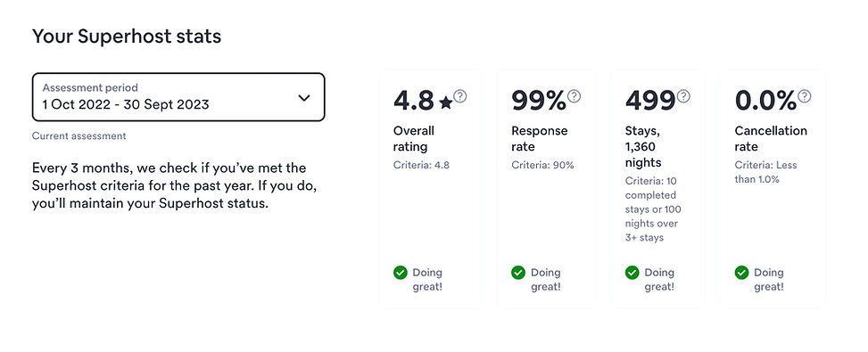Open help icon next to 499 stays
Screen dimensions: 868x352
[683, 96]
